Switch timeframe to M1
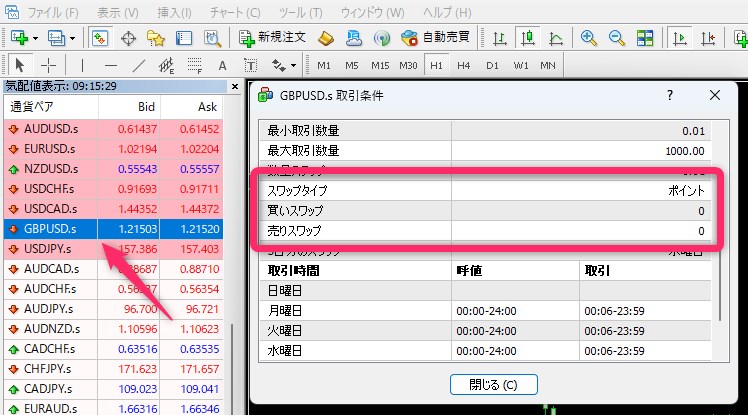The height and width of the screenshot is (415, 748). pos(324,65)
